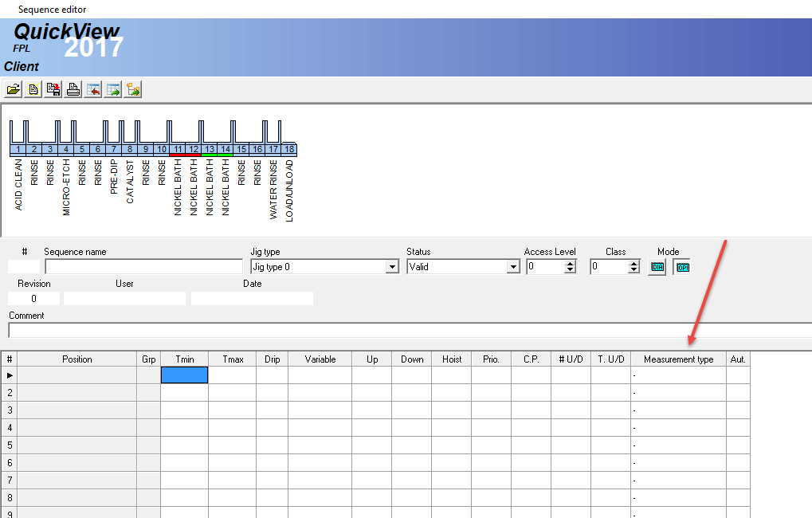This screenshot has width=812, height=518.
Task: Open a sequence file from the toolbar
Action: coord(13,89)
